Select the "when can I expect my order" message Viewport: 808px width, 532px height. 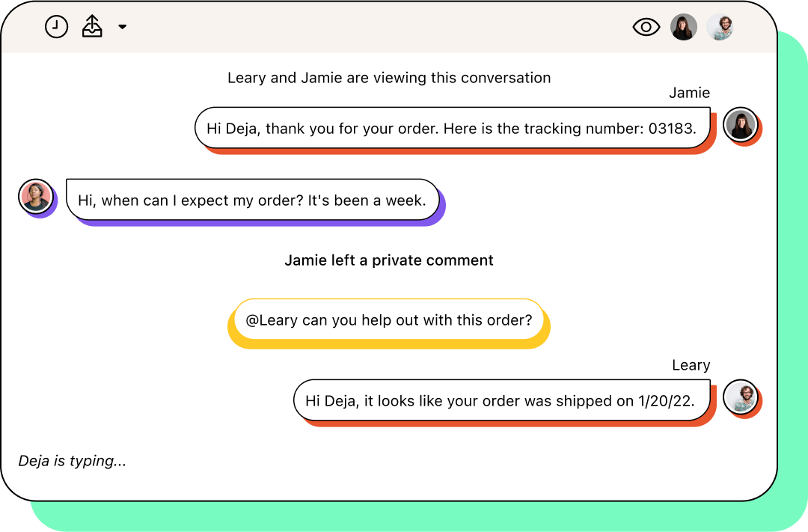(253, 200)
